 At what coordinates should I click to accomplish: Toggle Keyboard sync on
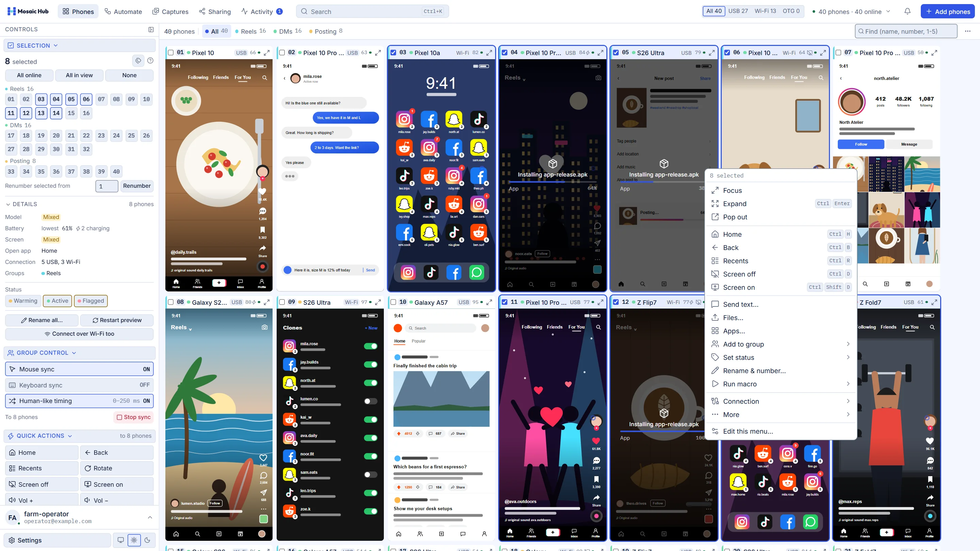[79, 385]
